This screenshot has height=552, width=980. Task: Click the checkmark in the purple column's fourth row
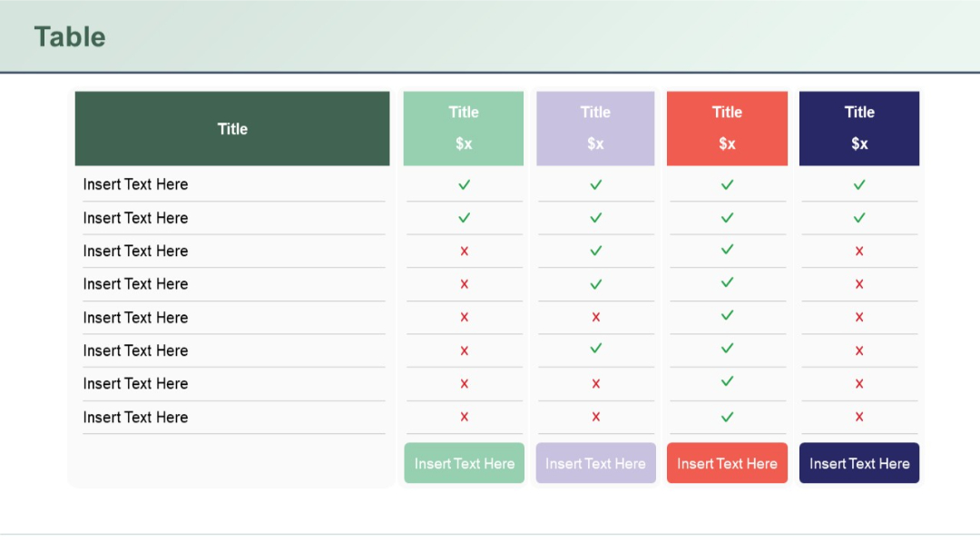point(595,283)
